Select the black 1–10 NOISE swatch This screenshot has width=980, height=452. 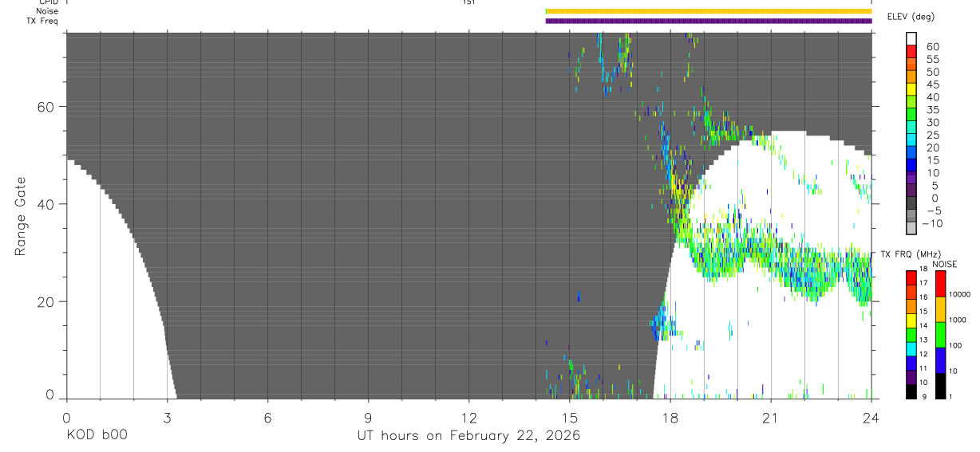point(940,386)
